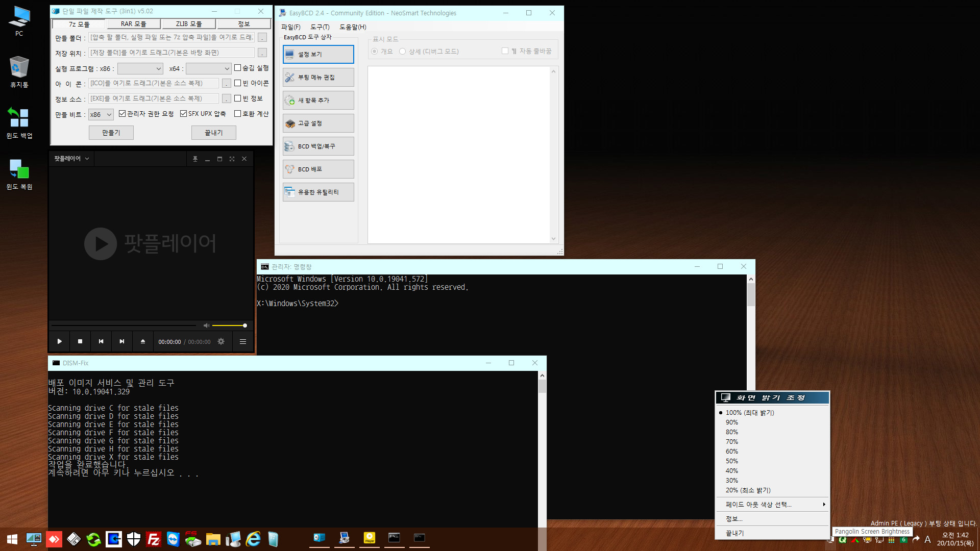Launch the 윈도 백업 desktop shortcut
The height and width of the screenshot is (551, 980).
(19, 123)
